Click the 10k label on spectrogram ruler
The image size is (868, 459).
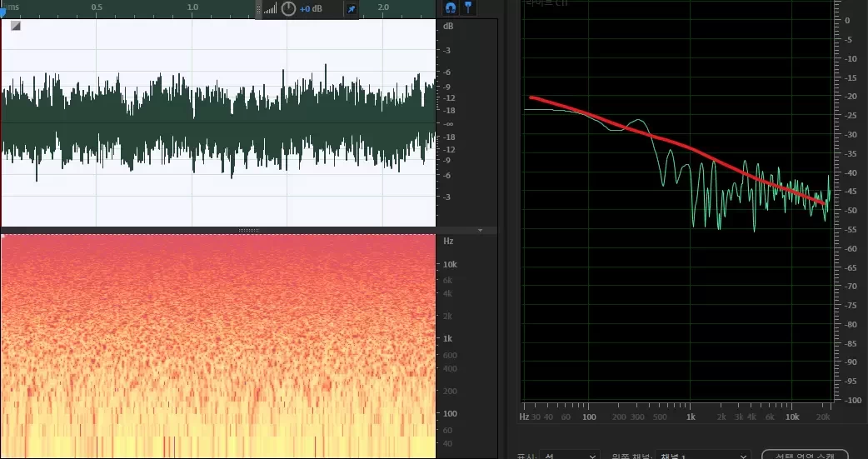coord(450,264)
